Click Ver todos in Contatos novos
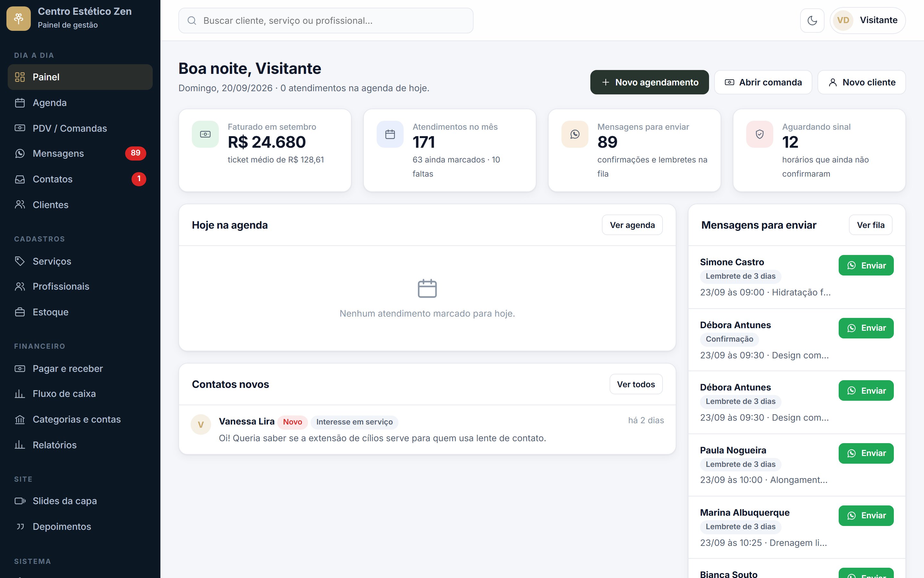The image size is (924, 578). 636,384
